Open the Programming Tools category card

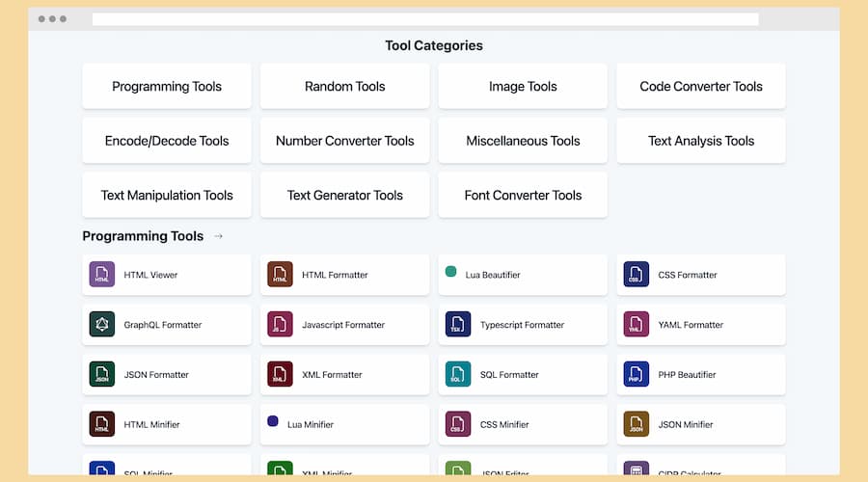167,87
